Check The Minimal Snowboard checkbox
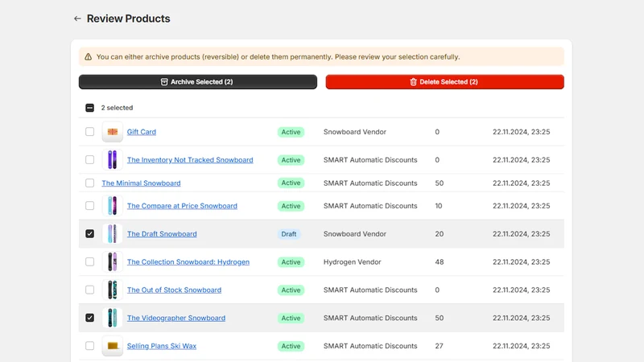Image resolution: width=644 pixels, height=362 pixels. pyautogui.click(x=89, y=183)
